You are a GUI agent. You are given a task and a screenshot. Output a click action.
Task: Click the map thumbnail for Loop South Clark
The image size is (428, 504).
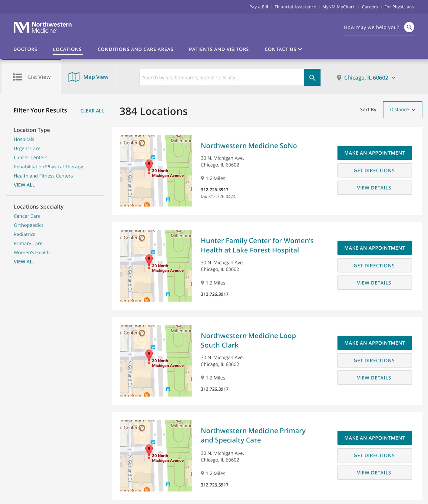coord(156,361)
